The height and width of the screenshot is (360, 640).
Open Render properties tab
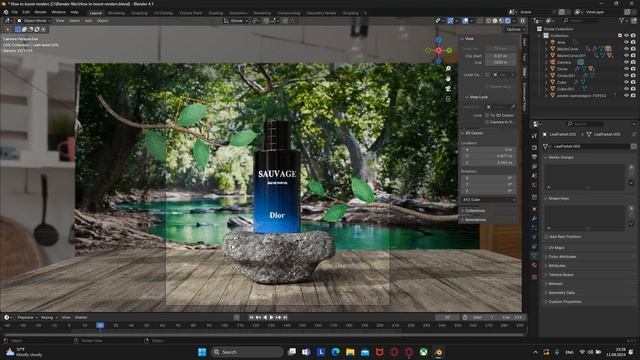[x=534, y=147]
